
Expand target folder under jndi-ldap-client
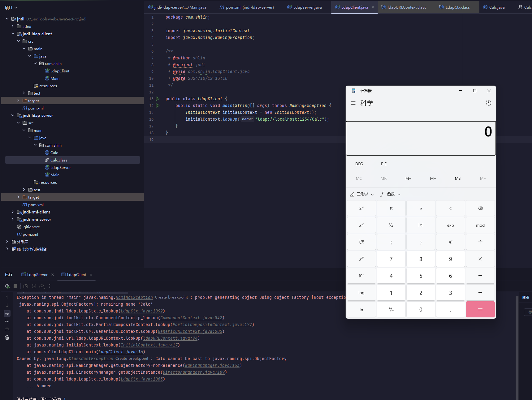[18, 101]
